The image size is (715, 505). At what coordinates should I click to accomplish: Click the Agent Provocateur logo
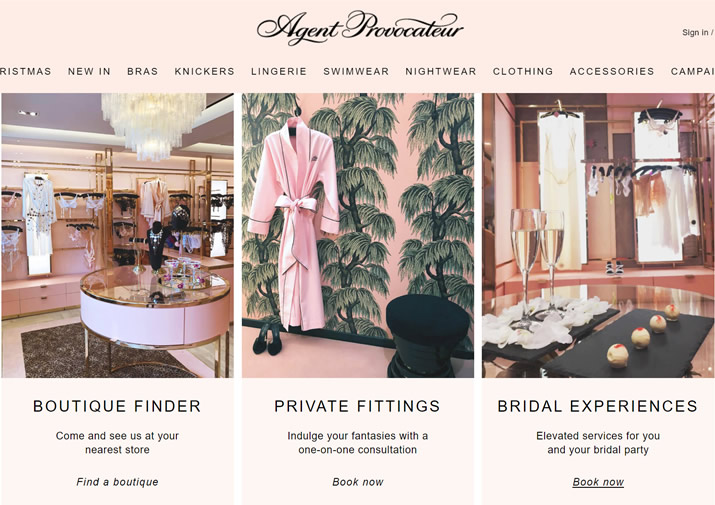coord(360,28)
